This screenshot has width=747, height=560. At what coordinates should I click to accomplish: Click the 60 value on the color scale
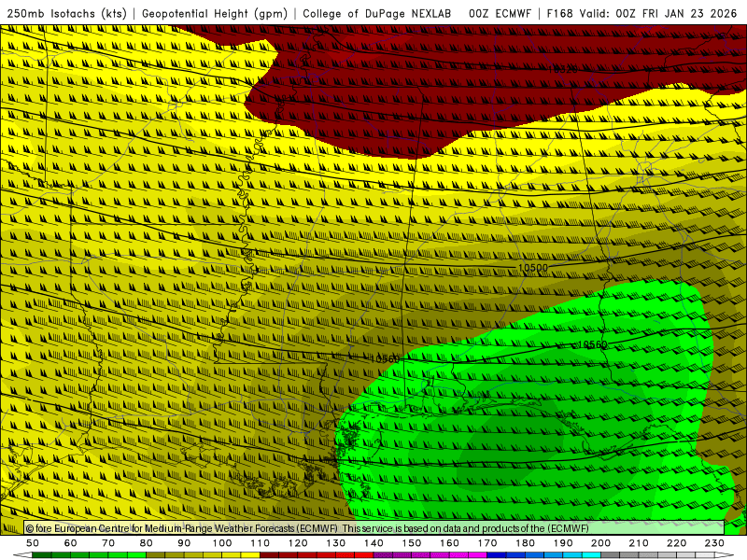coord(71,543)
